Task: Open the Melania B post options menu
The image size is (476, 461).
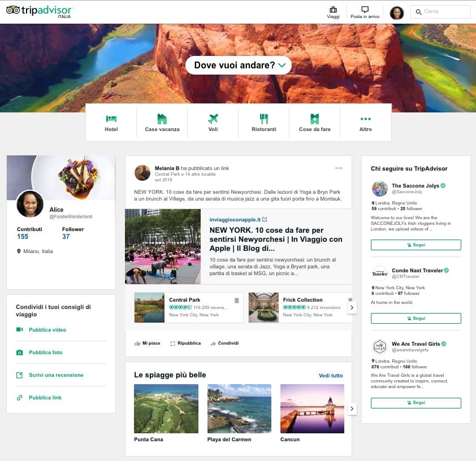Action: pyautogui.click(x=339, y=168)
